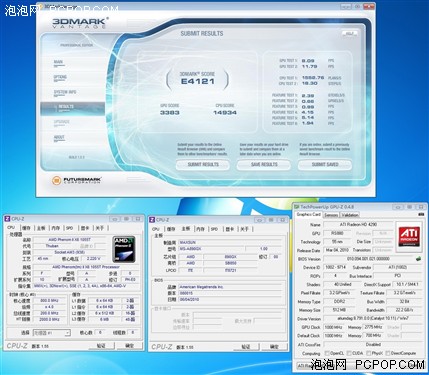This screenshot has height=375, width=429.
Task: Select RESULTS in the 3DMark sidebar
Action: (73, 108)
